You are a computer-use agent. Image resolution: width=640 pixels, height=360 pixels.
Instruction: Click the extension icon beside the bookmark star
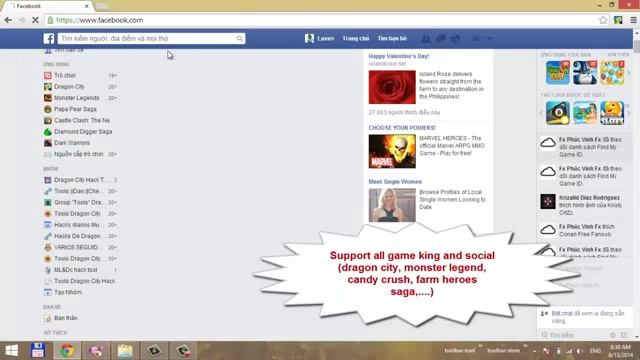click(x=618, y=20)
